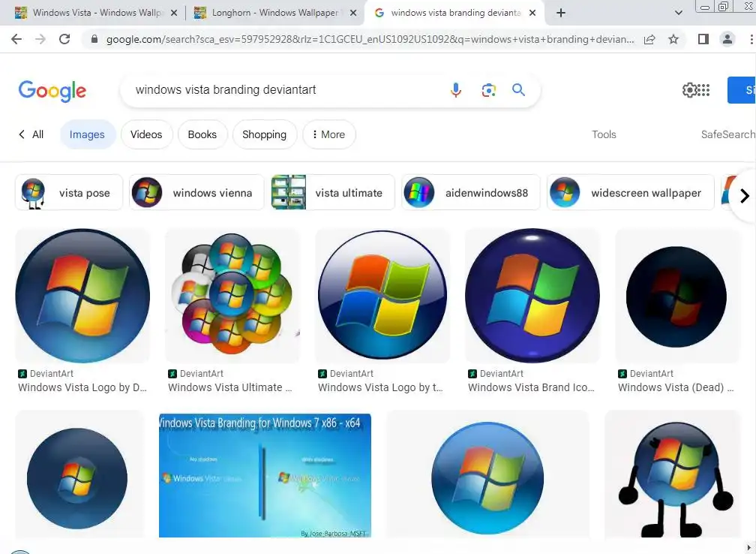Image resolution: width=756 pixels, height=554 pixels.
Task: Click DeviantArt source above Vista Brand Ico...
Action: coord(496,374)
